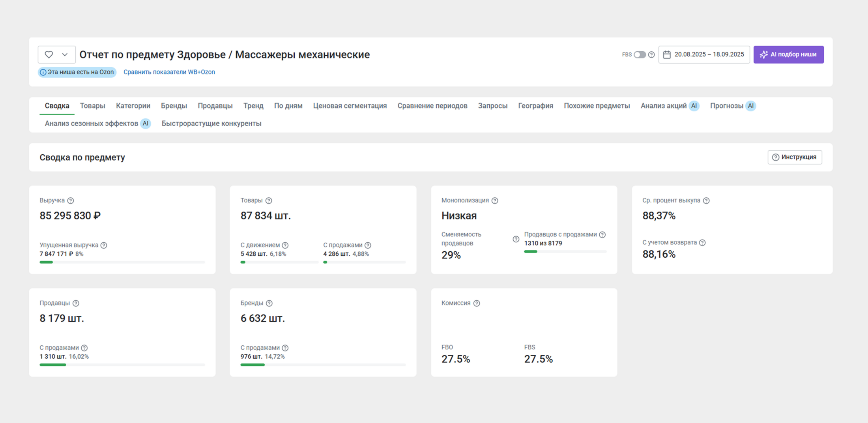
Task: Click the Упущенная выручка progress bar
Action: coord(122,262)
